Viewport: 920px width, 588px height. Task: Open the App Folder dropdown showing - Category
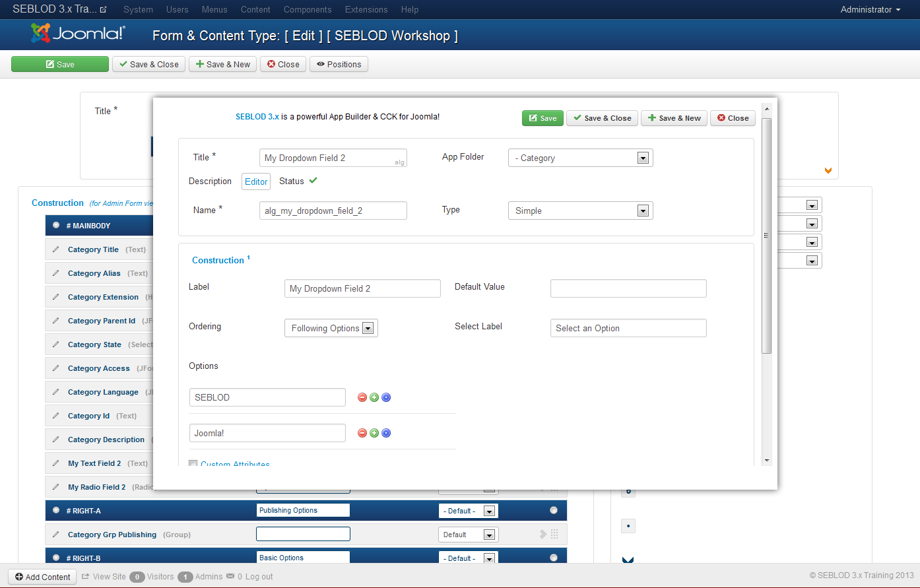(x=581, y=158)
